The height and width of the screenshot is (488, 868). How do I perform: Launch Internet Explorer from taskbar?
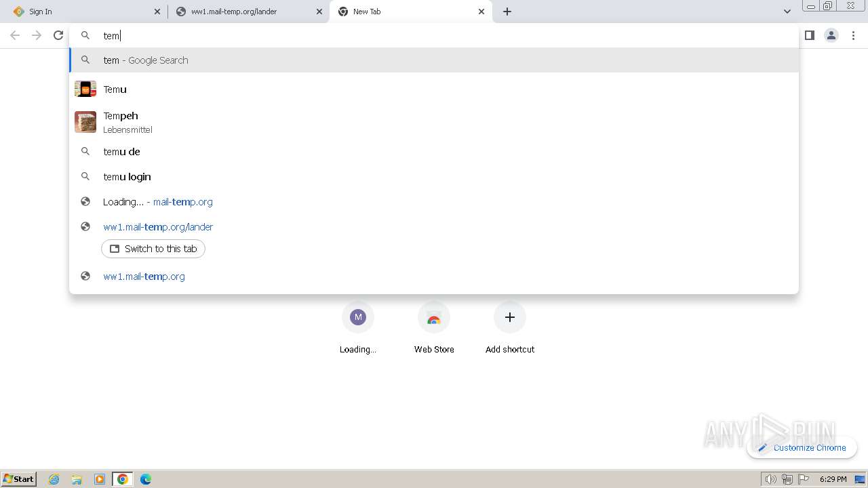tap(54, 479)
